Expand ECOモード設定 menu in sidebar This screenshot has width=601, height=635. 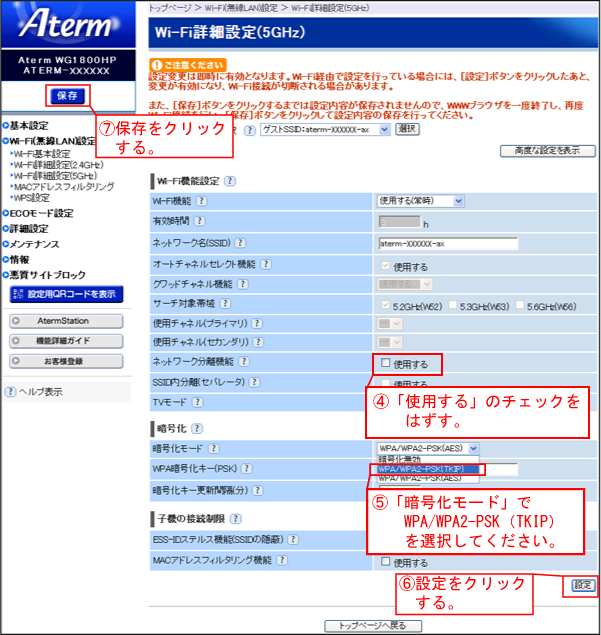tap(41, 213)
